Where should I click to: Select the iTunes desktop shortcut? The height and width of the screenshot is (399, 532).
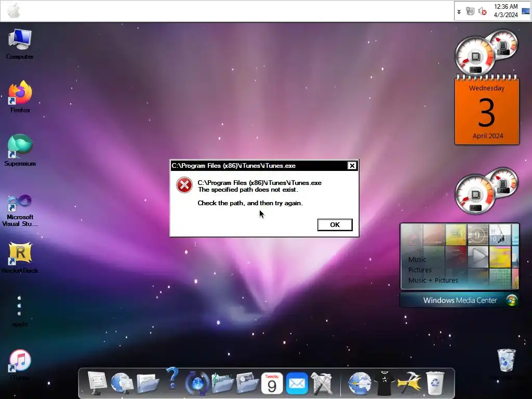click(20, 364)
